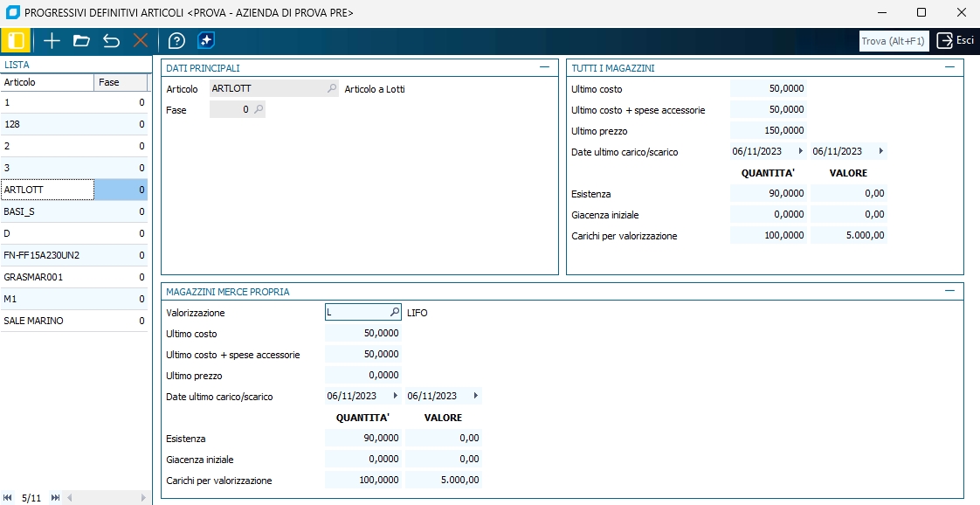Open record with the folder icon

[x=81, y=41]
